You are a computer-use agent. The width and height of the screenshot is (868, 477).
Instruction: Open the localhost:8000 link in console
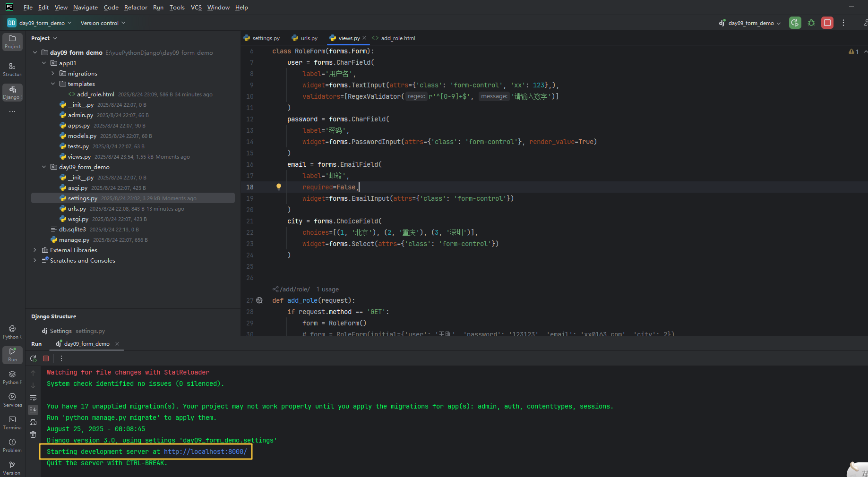(x=205, y=451)
